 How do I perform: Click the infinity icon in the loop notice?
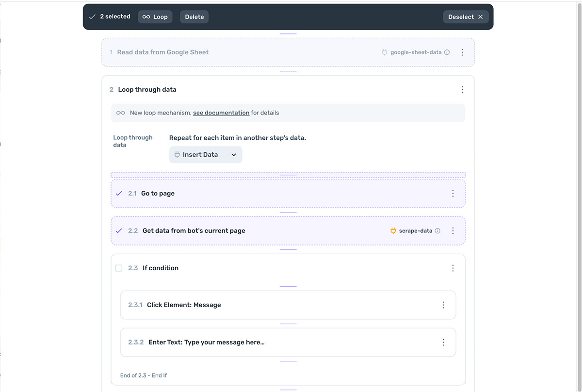121,113
